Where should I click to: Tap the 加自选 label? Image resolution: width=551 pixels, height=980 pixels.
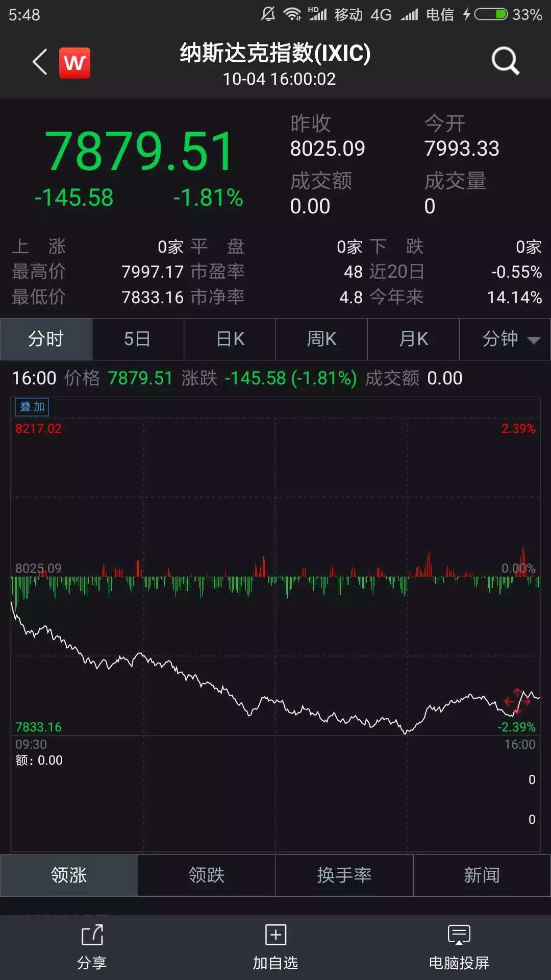point(275,963)
